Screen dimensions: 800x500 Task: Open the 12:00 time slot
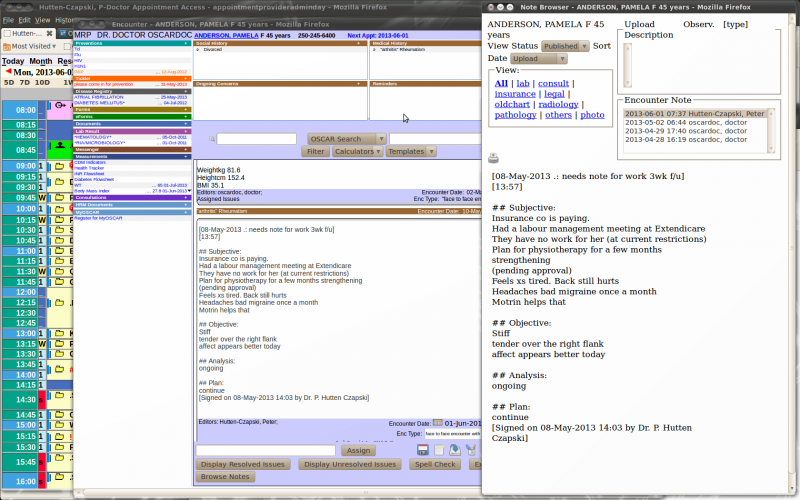tap(19, 292)
